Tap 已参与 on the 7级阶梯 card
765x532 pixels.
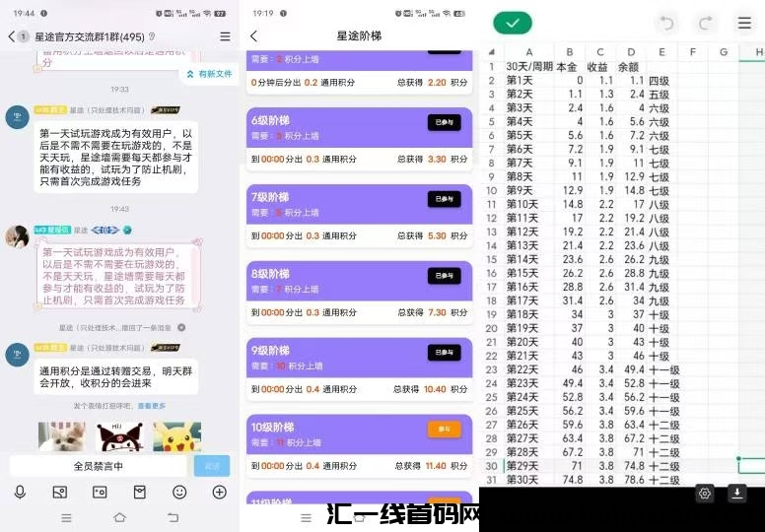[x=444, y=199]
